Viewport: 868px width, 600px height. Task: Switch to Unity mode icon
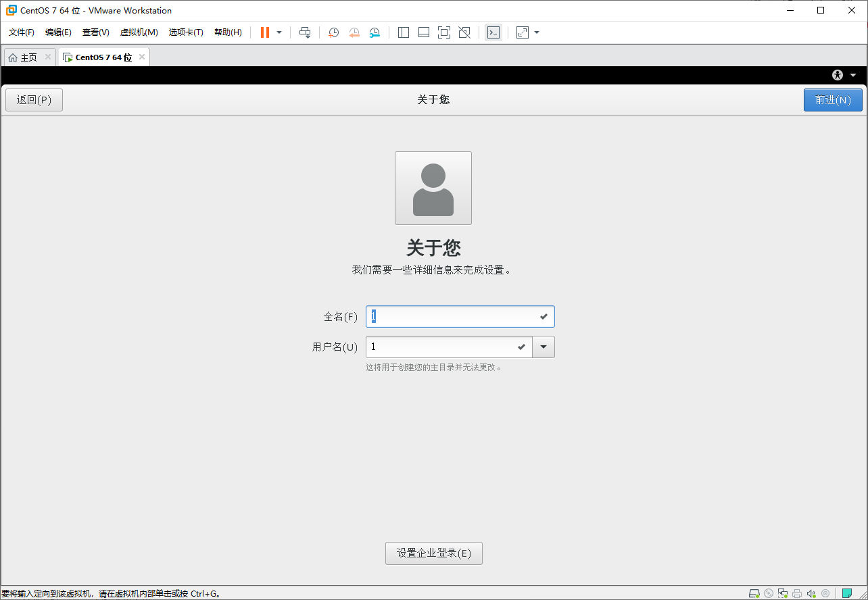[x=464, y=32]
